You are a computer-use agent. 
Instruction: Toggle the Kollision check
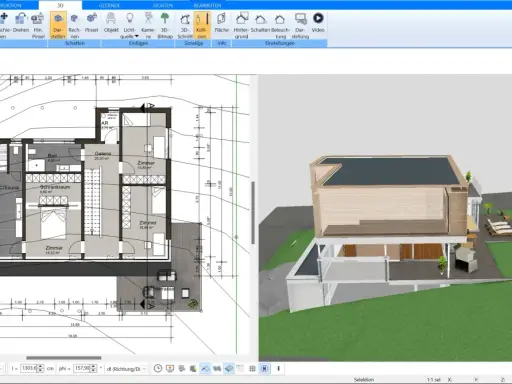(202, 25)
